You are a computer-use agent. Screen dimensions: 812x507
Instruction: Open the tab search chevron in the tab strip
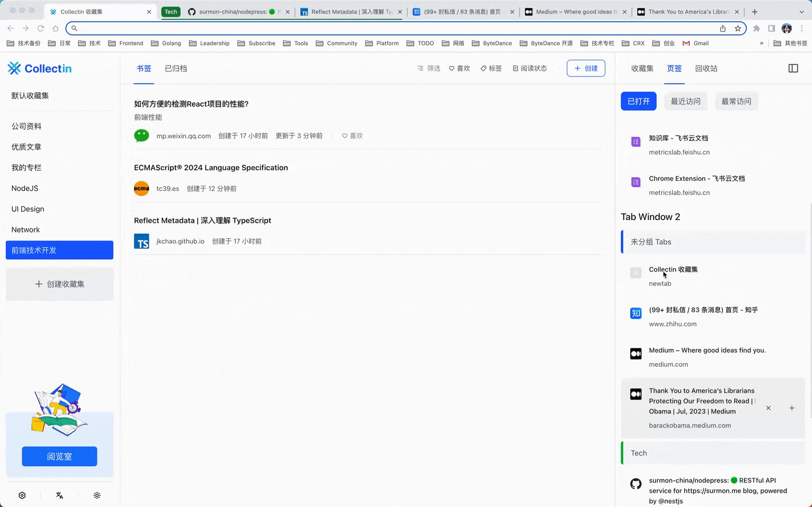802,12
